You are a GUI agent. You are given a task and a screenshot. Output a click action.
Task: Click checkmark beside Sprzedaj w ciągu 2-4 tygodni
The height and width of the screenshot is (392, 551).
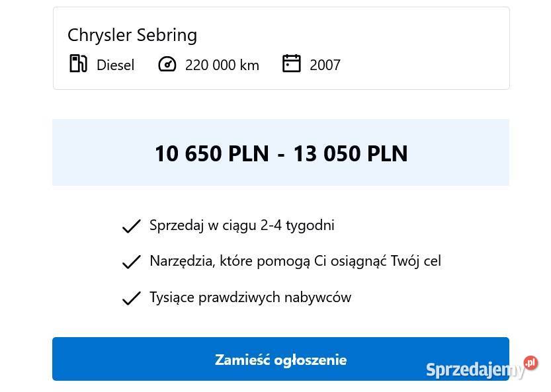[132, 226]
